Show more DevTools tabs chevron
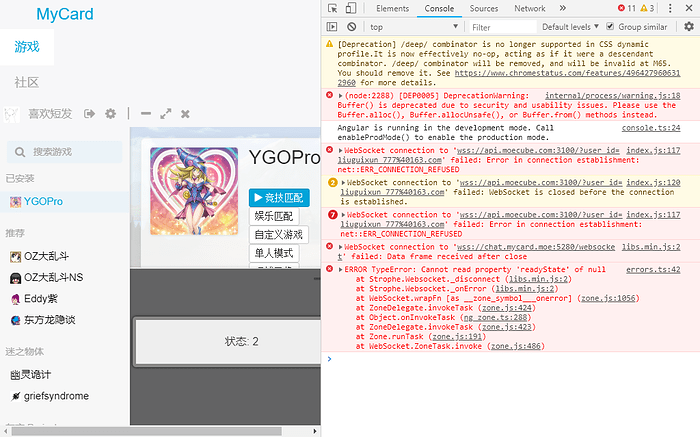Image resolution: width=700 pixels, height=437 pixels. pyautogui.click(x=562, y=8)
